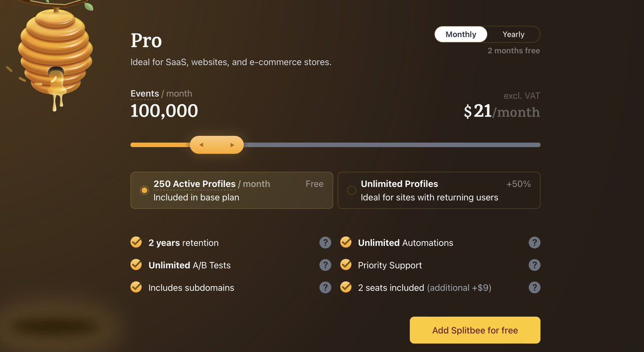Select the Unlimited Profiles radio option
Image resolution: width=644 pixels, height=352 pixels.
pyautogui.click(x=352, y=190)
